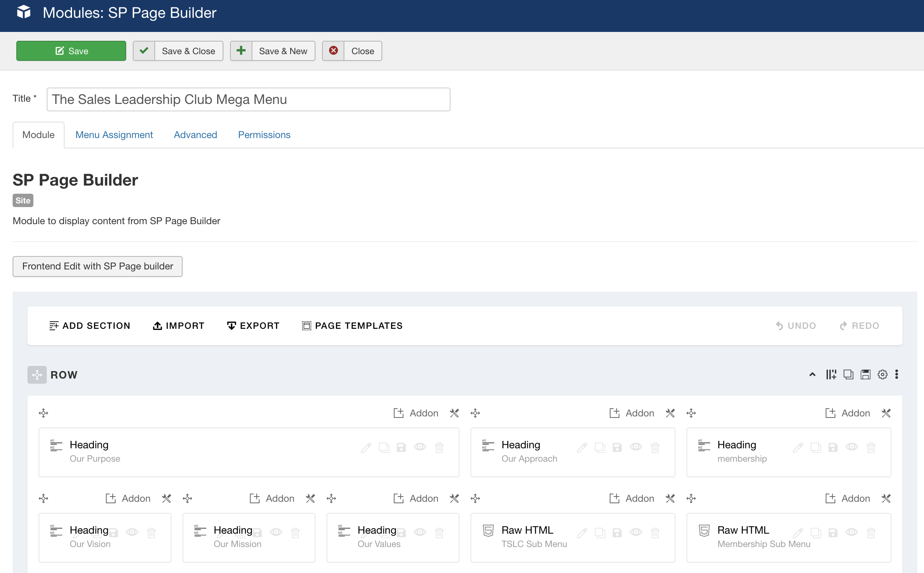Edit the Our Purpose heading pencil icon

point(366,448)
